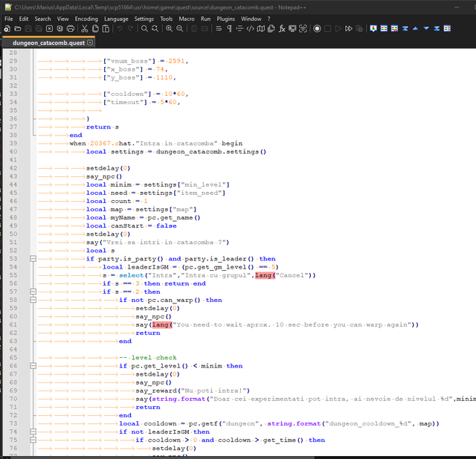This screenshot has width=476, height=459.
Task: Click the "-- level check" comment
Action: coord(148,358)
